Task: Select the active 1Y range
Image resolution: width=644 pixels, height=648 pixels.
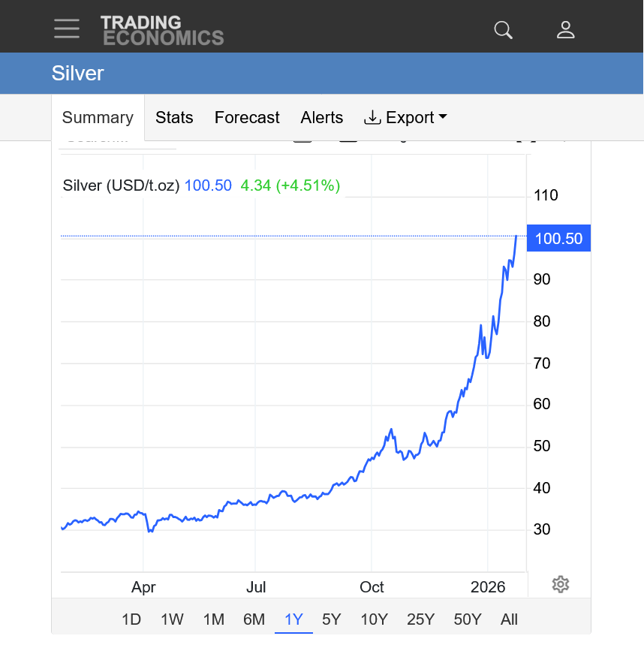Action: point(293,619)
